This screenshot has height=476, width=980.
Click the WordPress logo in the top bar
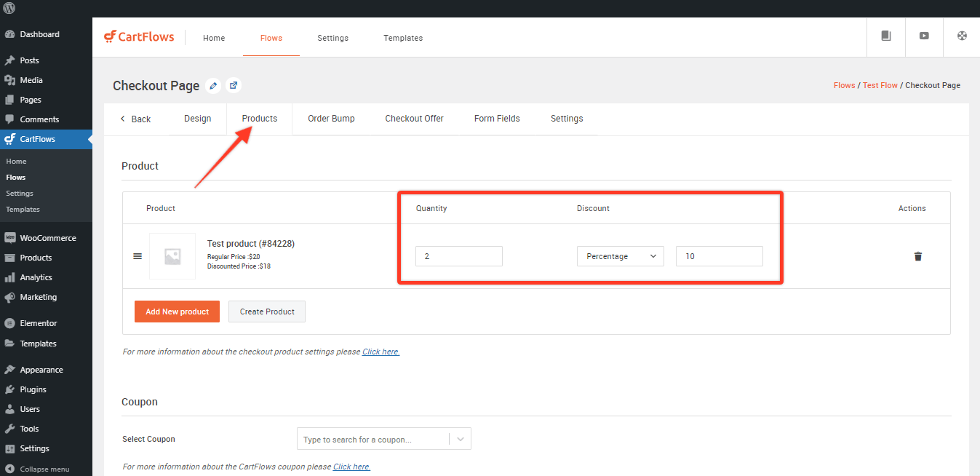9,9
